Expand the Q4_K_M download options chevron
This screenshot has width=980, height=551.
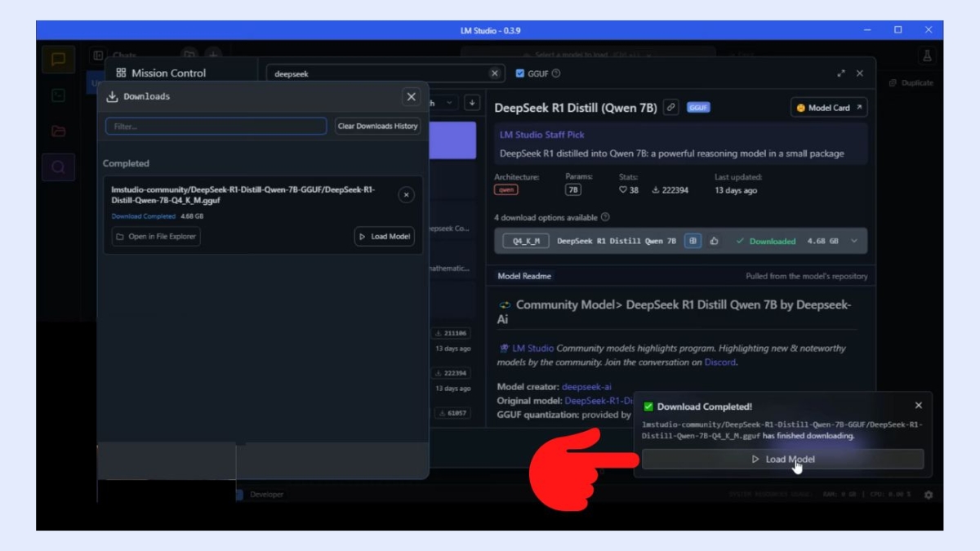(853, 241)
